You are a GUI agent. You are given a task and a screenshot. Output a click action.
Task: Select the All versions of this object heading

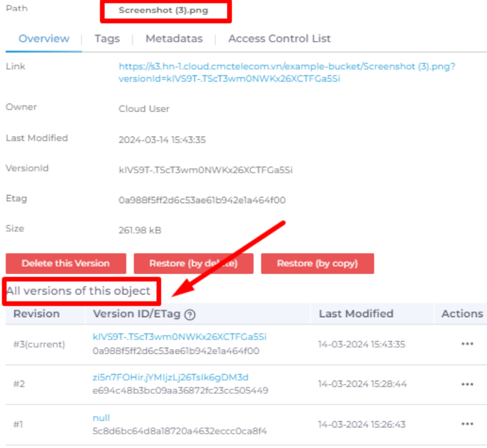[78, 291]
